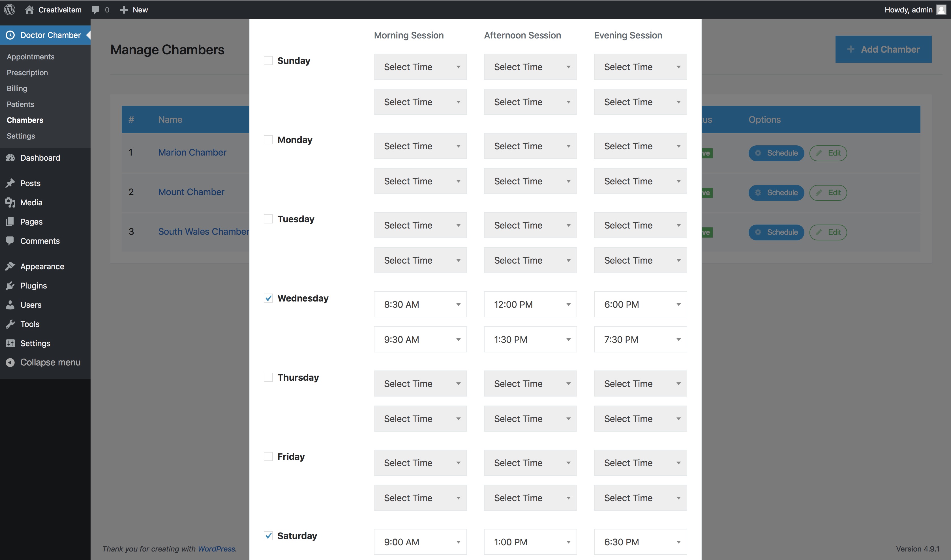The image size is (951, 560).
Task: Open Wednesday 8:30 AM morning dropdown
Action: click(x=420, y=304)
